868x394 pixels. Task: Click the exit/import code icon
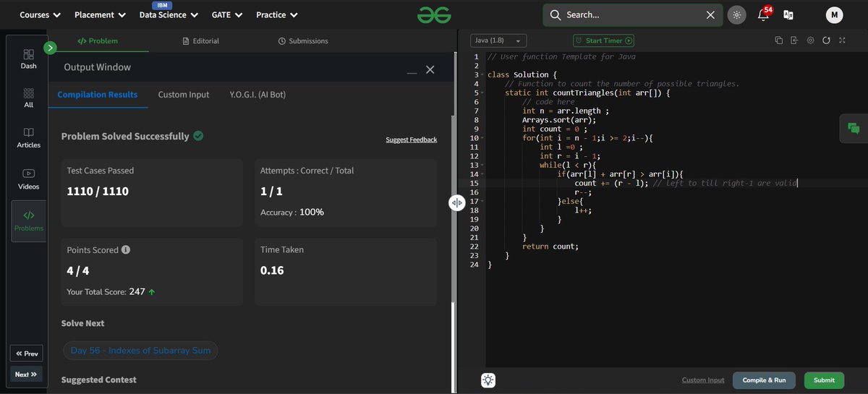[794, 40]
